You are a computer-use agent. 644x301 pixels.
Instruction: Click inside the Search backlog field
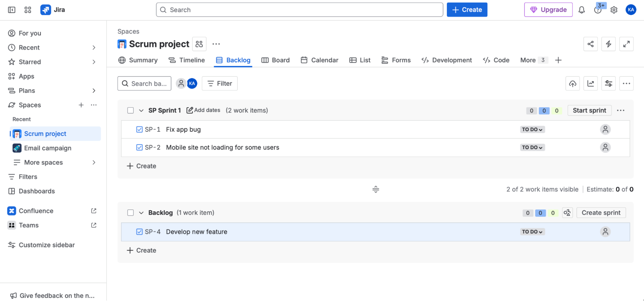coord(144,83)
